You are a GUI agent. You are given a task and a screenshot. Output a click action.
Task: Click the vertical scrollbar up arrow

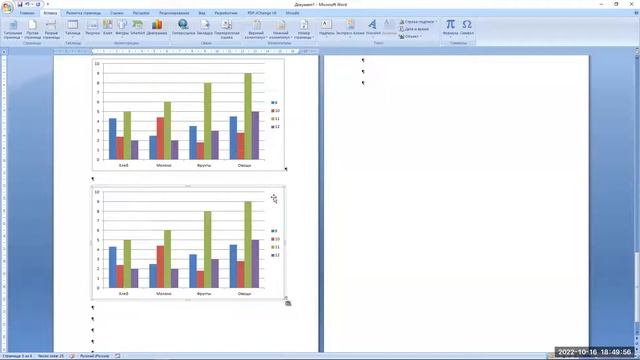point(637,57)
